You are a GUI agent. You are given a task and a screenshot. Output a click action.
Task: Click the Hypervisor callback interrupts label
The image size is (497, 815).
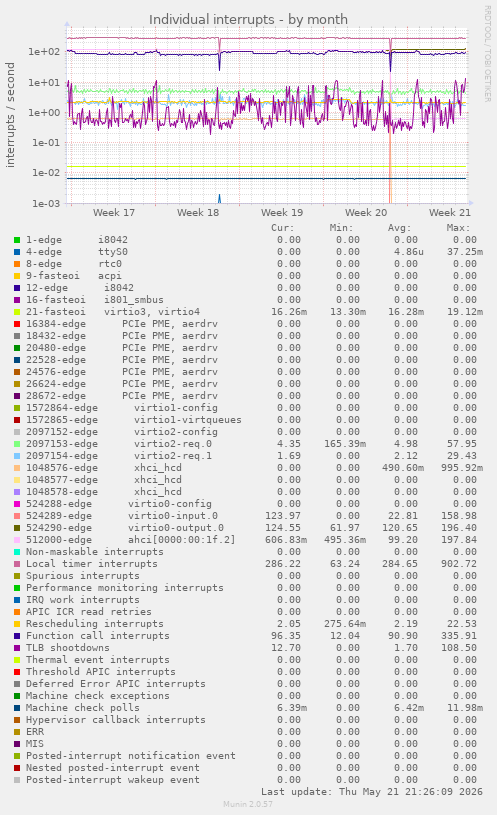[x=115, y=720]
